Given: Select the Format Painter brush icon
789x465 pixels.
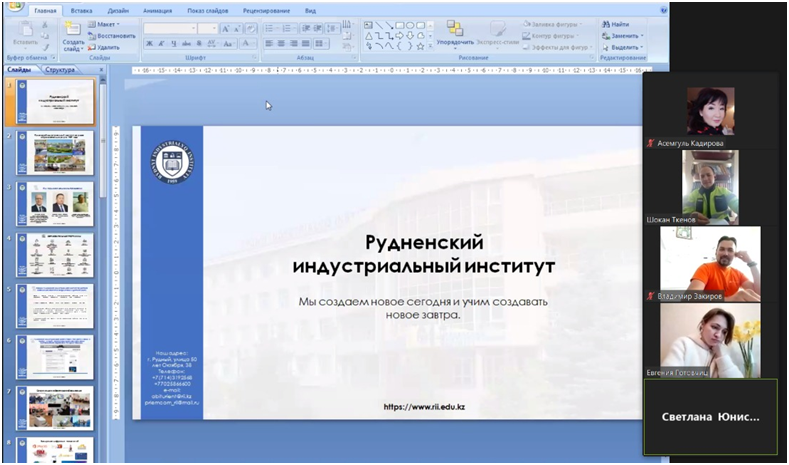Looking at the screenshot, I should click(x=45, y=47).
